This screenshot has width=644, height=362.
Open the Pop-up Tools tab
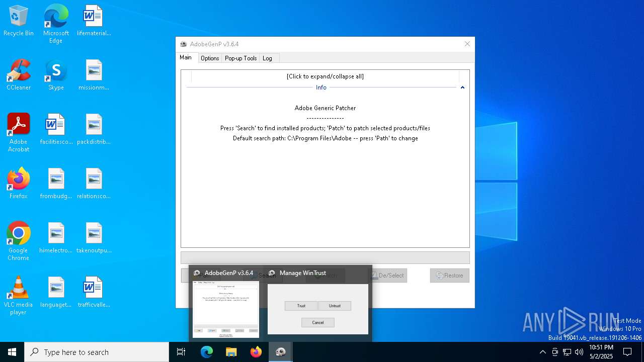(240, 58)
